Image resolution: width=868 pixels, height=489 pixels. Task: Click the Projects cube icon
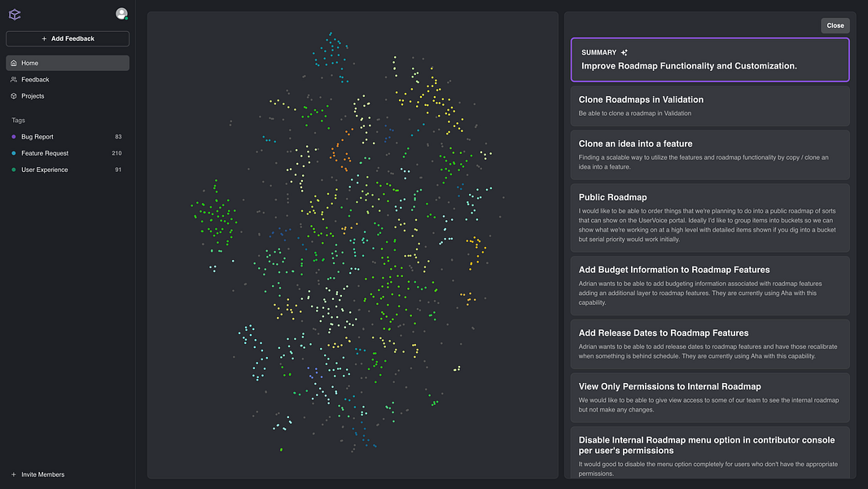coord(14,96)
